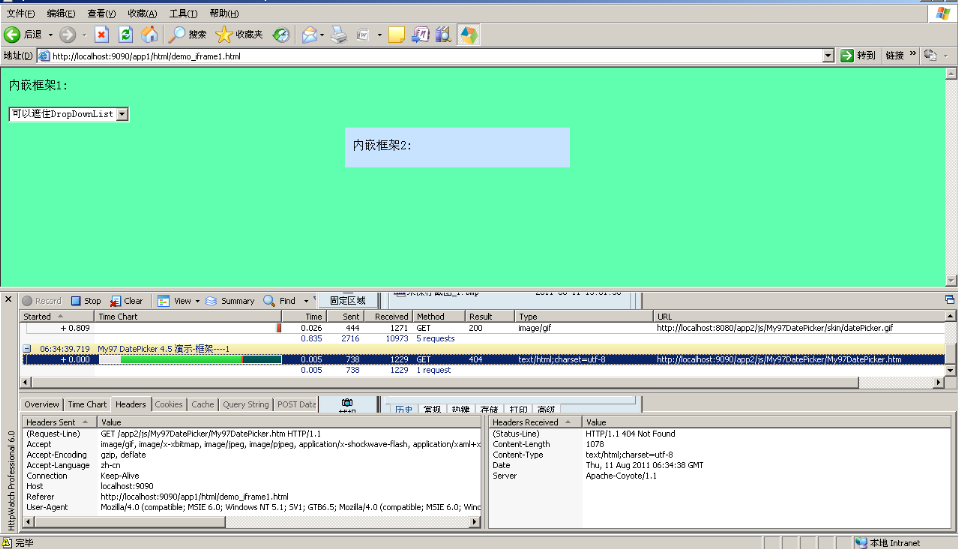Viewport: 958px width, 549px height.
Task: Click the Headers Sent column header
Action: 60,422
